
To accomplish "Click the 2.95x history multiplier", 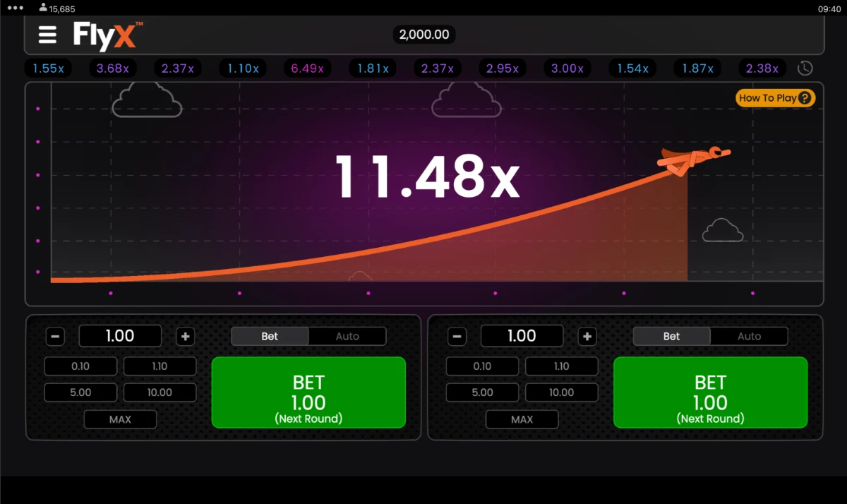I will pyautogui.click(x=503, y=68).
